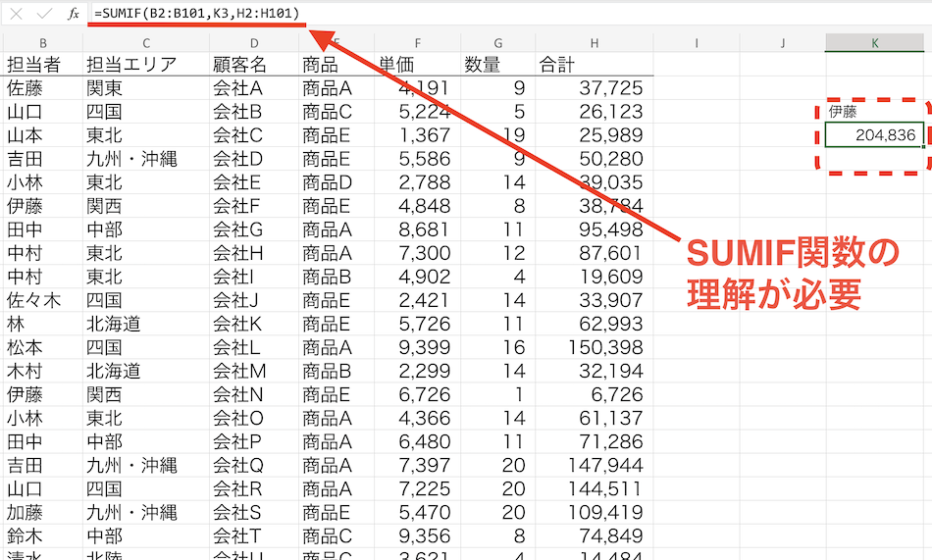
Task: Click the cell 会社K
Action: pos(254,324)
